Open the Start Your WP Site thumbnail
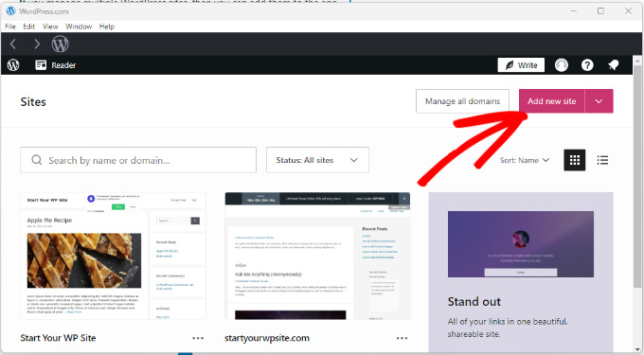 click(114, 257)
